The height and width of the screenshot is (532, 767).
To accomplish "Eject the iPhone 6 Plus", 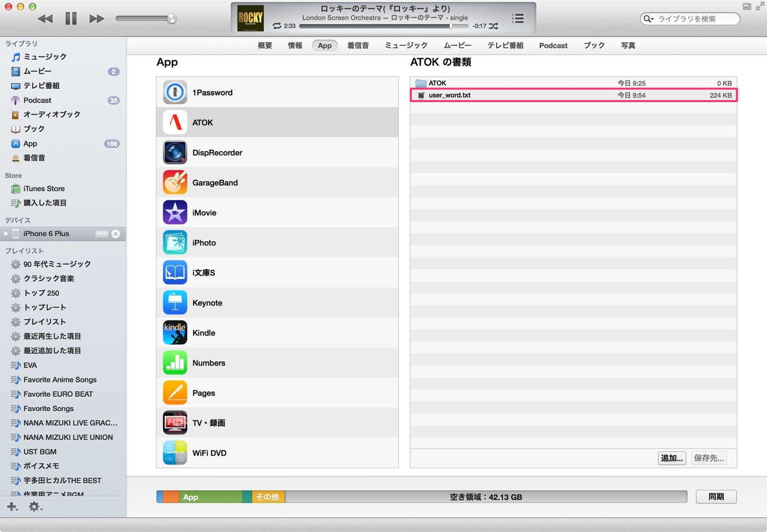I will (x=115, y=233).
